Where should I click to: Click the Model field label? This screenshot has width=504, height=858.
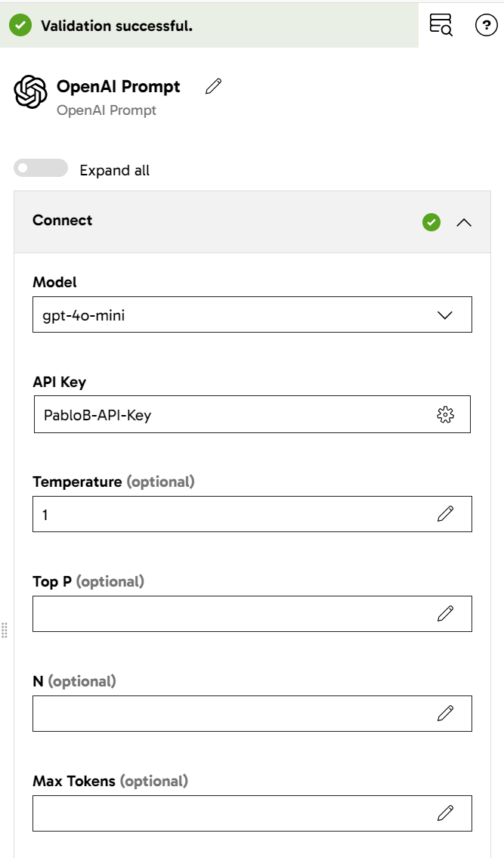pos(54,282)
